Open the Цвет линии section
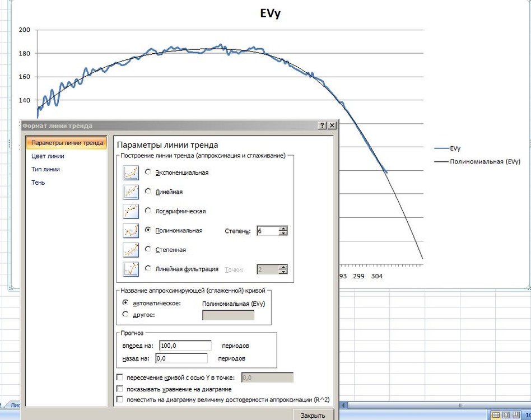Viewport: 531px width, 420px height. click(x=48, y=156)
